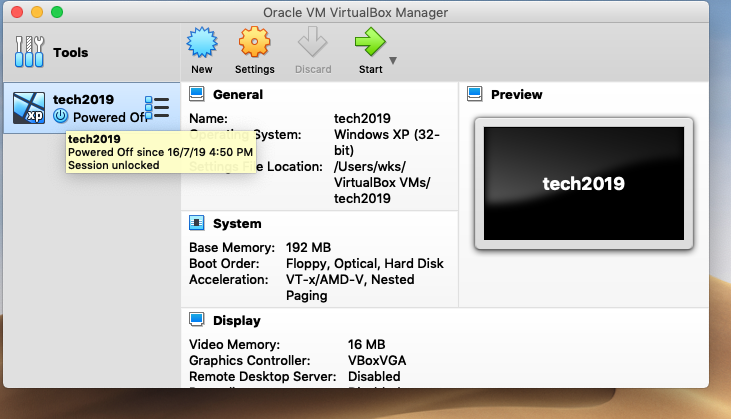731x419 pixels.
Task: Open the Tools section icon
Action: (x=29, y=52)
